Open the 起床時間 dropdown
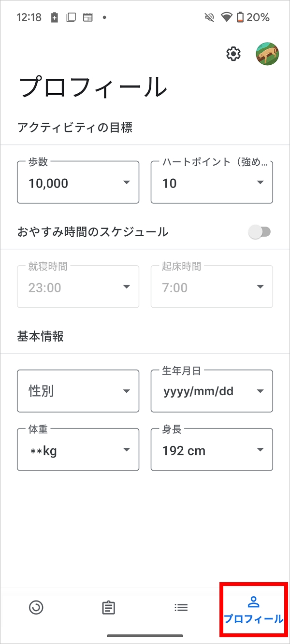Viewport: 290px width, 644px height. click(212, 287)
